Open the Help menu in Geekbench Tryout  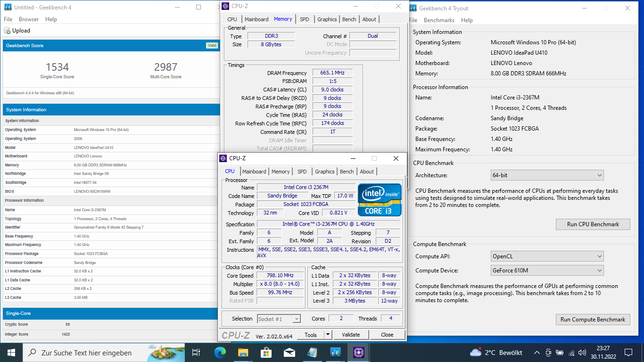467,20
